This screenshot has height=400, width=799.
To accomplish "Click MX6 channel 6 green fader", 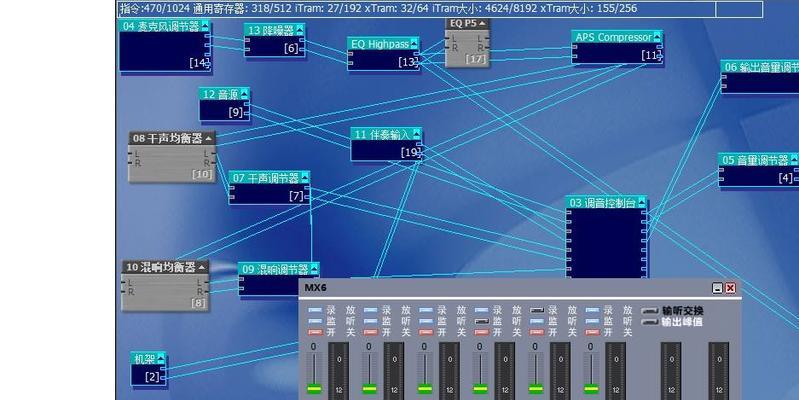I will [x=591, y=389].
